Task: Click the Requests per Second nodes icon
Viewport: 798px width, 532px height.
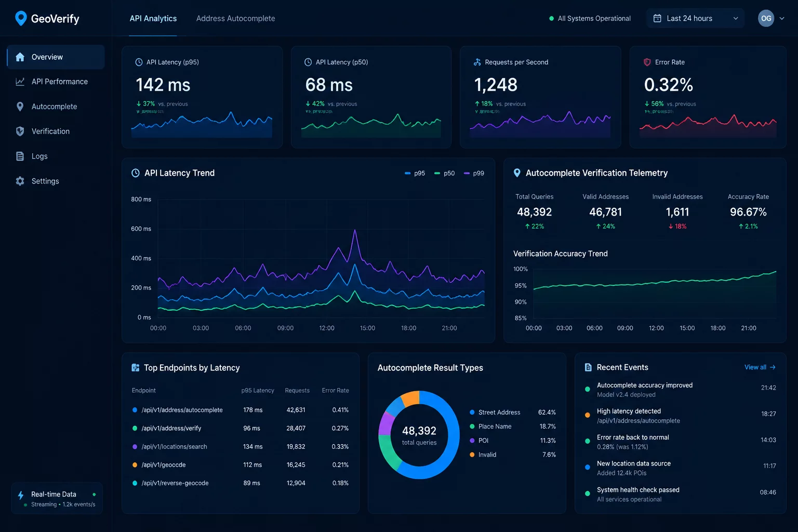Action: point(477,62)
